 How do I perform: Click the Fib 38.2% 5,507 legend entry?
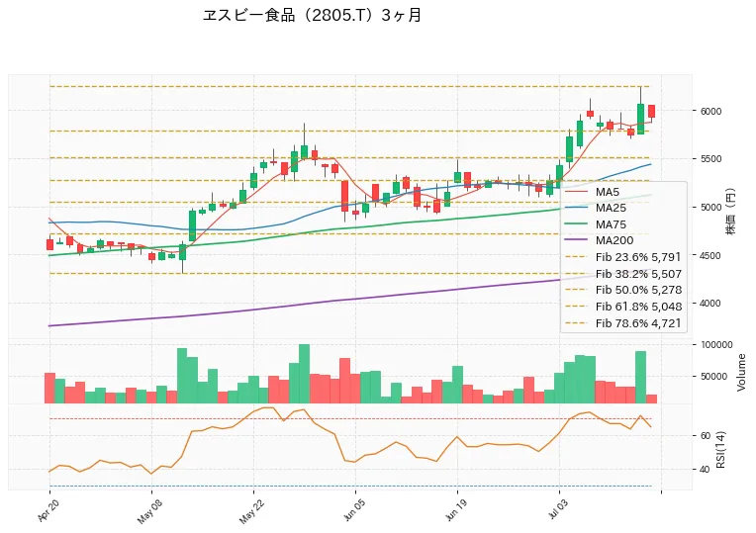(623, 274)
